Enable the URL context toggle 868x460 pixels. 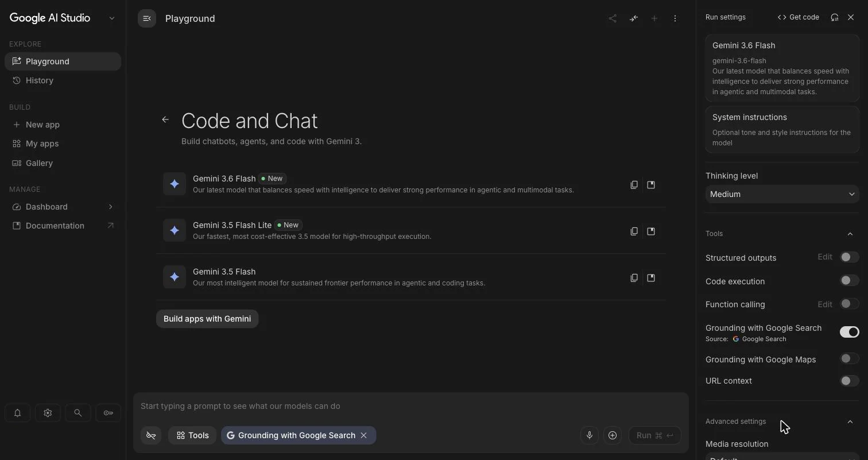pos(849,381)
